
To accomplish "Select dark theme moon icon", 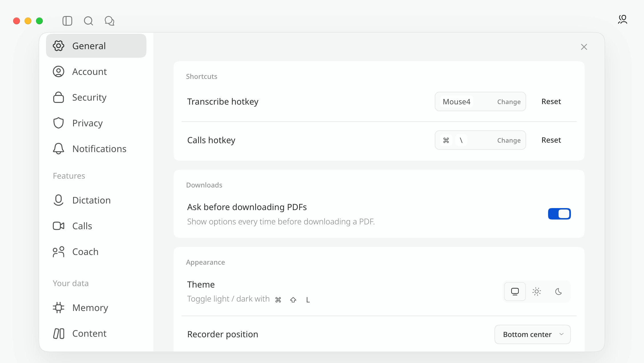I will click(x=559, y=292).
